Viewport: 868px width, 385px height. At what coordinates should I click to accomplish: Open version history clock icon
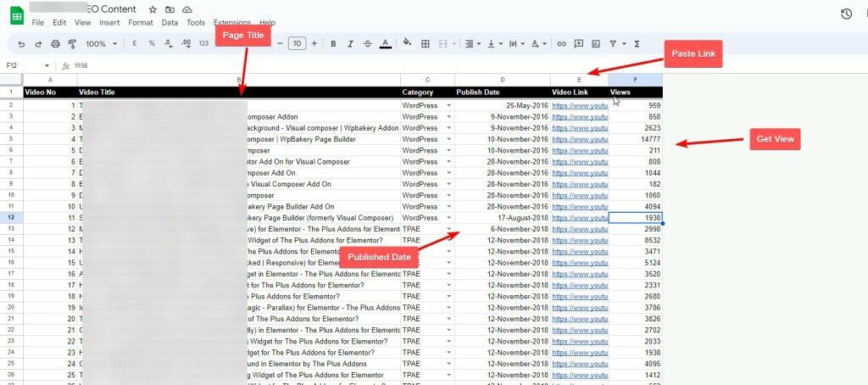pos(846,14)
